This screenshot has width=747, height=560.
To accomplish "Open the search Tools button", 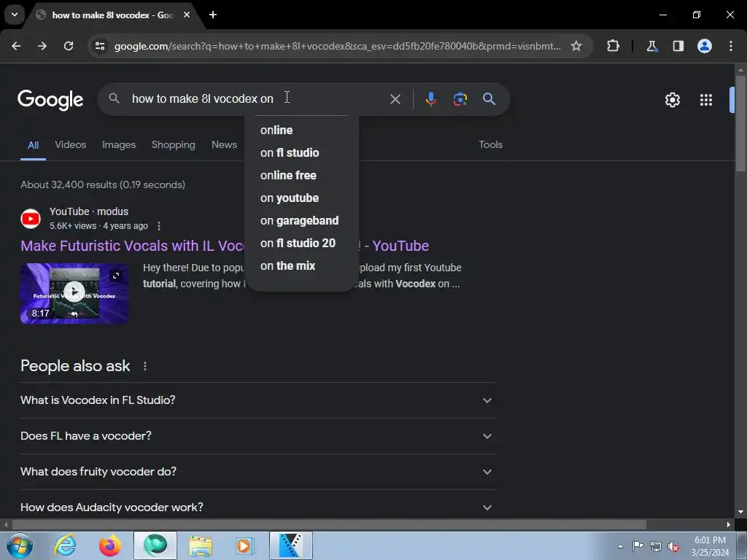I will (x=490, y=145).
